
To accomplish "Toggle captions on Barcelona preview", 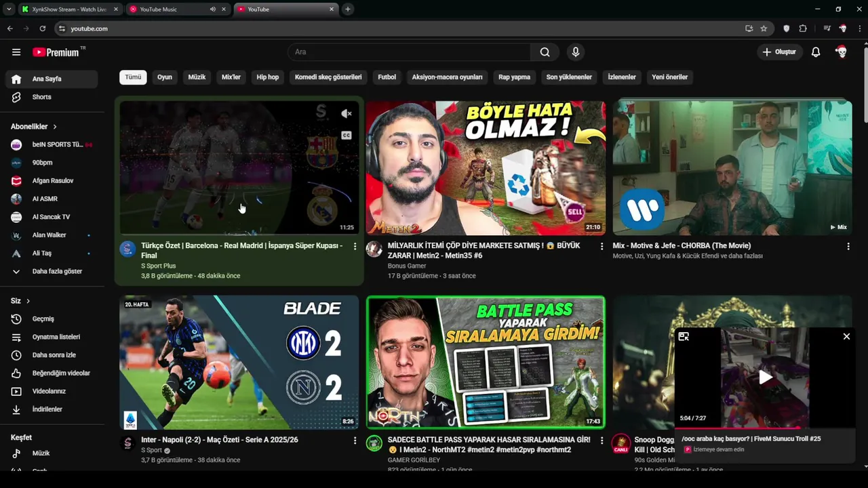I will point(347,136).
